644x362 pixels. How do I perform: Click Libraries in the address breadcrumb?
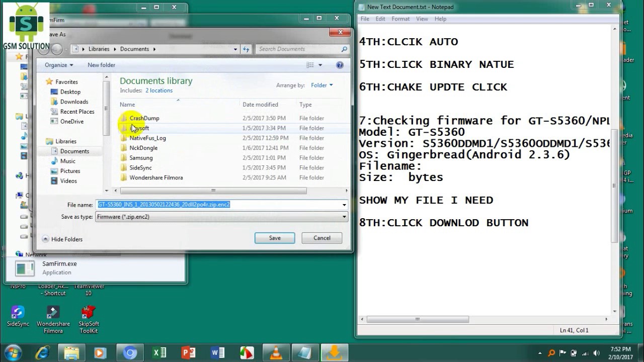click(x=99, y=49)
